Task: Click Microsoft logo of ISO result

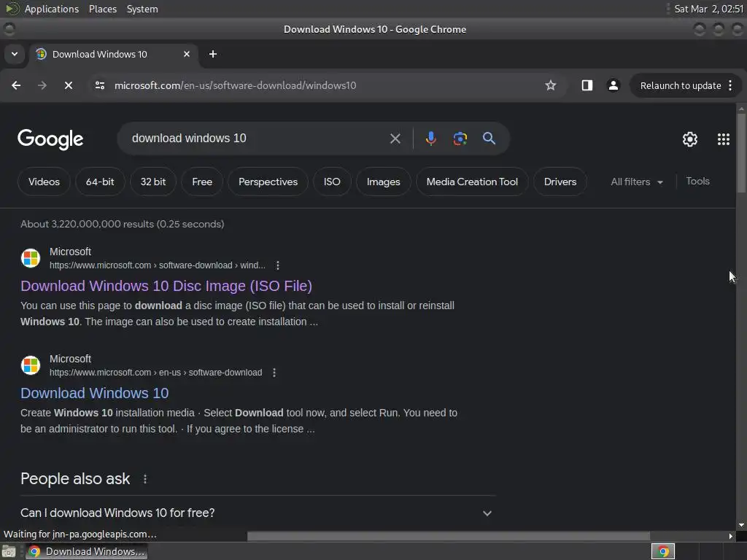Action: click(x=31, y=258)
